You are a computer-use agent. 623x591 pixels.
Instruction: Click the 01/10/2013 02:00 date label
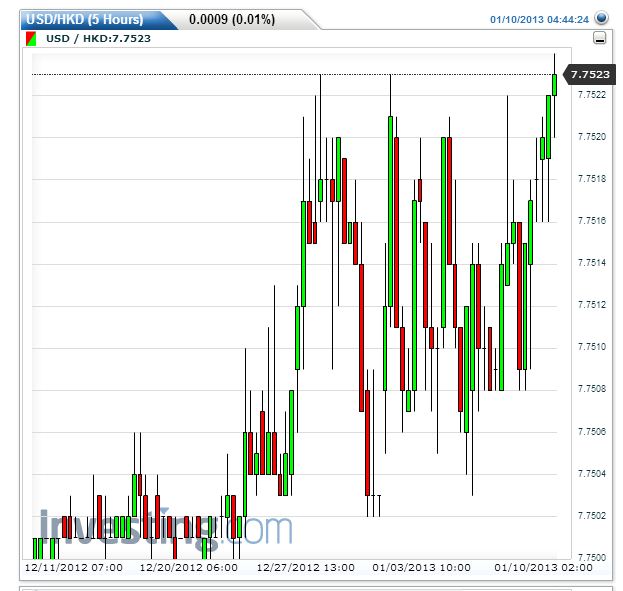[x=544, y=568]
